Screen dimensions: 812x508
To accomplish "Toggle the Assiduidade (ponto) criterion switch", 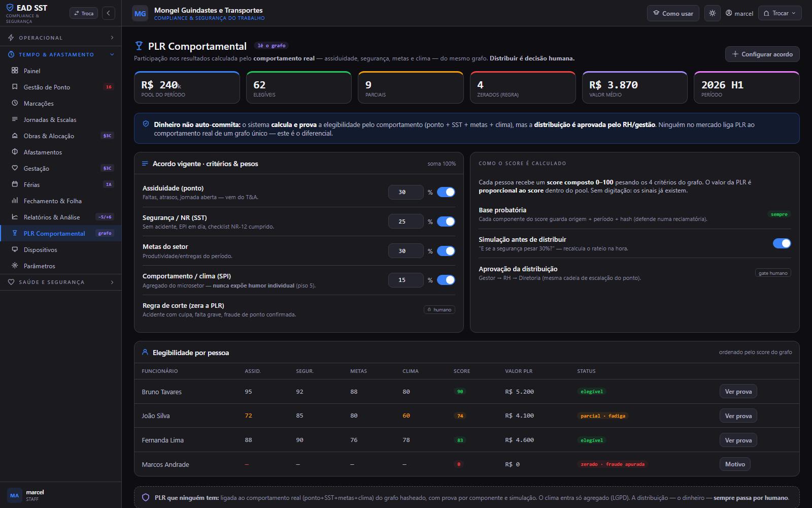I will point(446,192).
